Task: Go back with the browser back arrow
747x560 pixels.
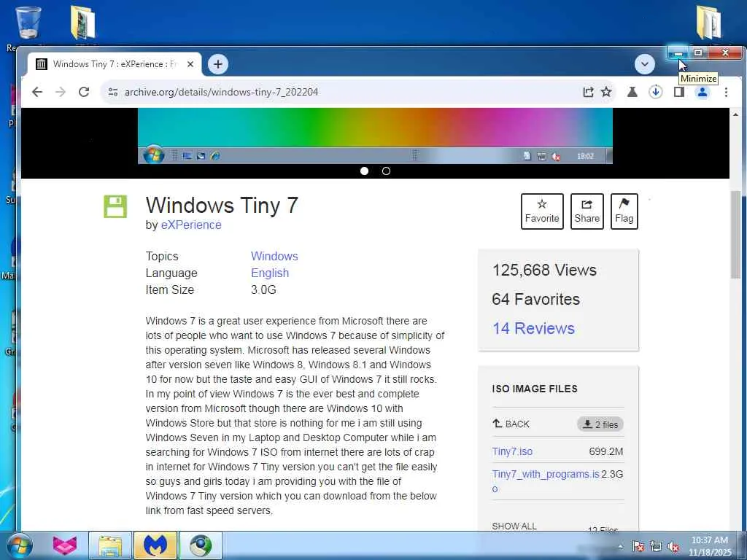Action: pos(37,92)
